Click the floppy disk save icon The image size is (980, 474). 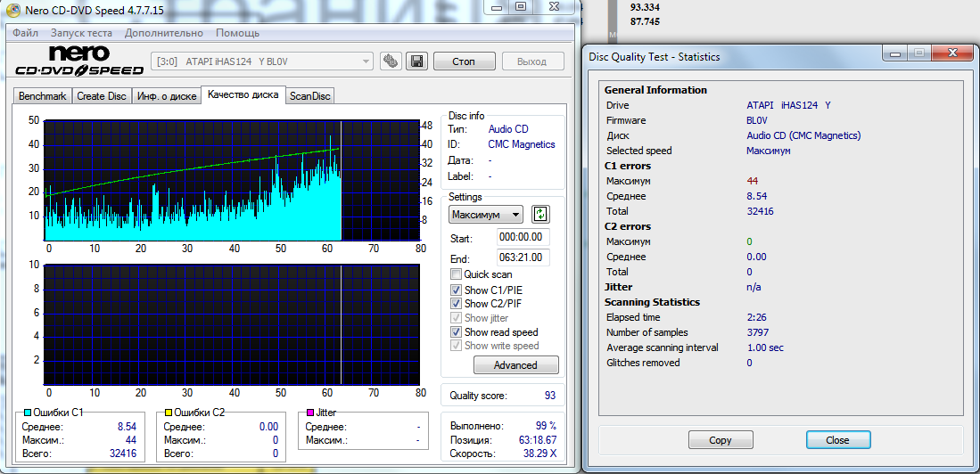pos(416,61)
